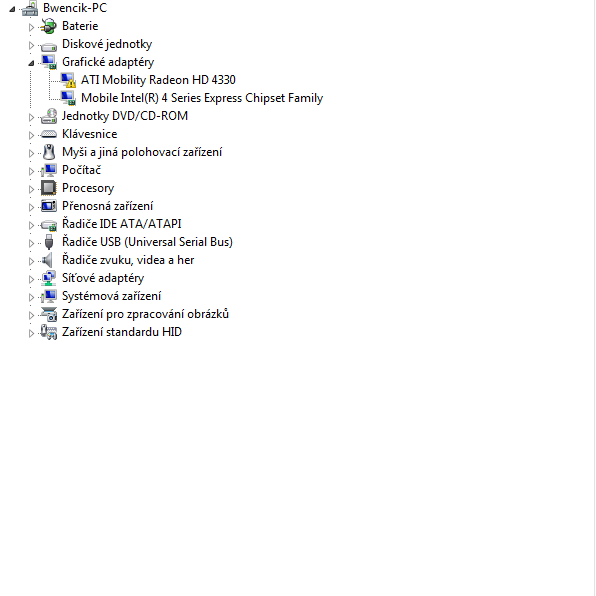Select Mobile Intel(R) 4 Series Express Chipset Family
Image resolution: width=596 pixels, height=596 pixels.
pos(202,98)
